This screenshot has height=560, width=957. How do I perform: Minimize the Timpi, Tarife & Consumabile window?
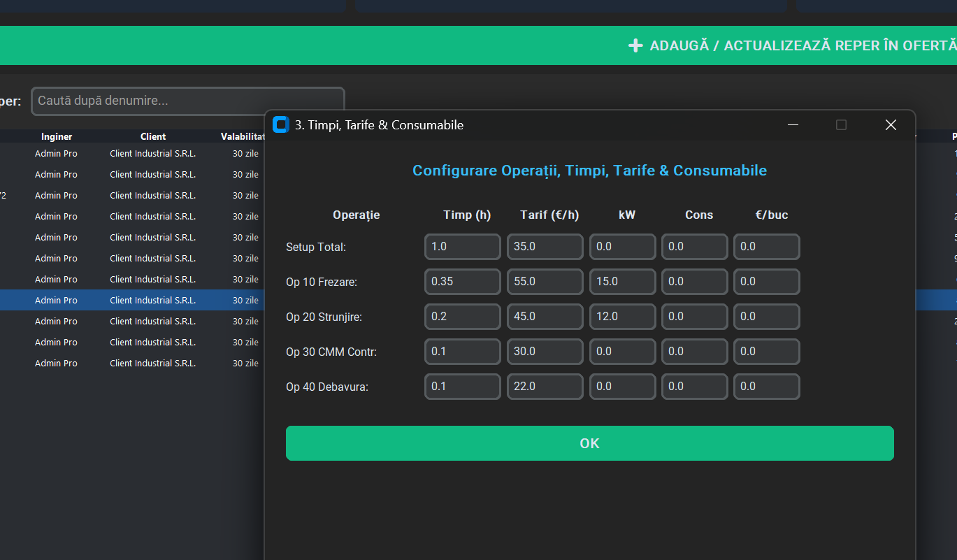click(x=793, y=124)
